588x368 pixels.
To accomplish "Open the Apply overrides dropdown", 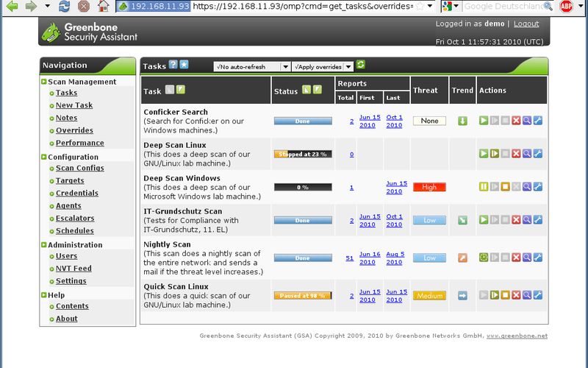I will [x=323, y=66].
